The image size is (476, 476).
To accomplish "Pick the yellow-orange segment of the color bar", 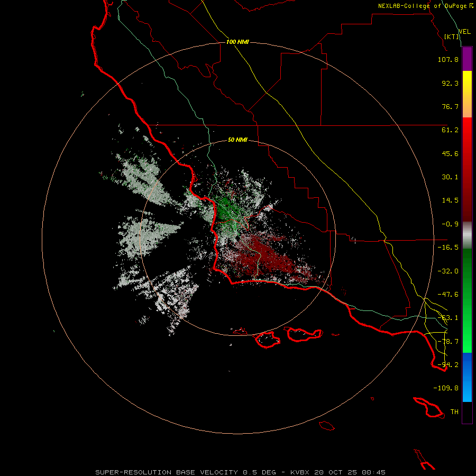I will [467, 94].
